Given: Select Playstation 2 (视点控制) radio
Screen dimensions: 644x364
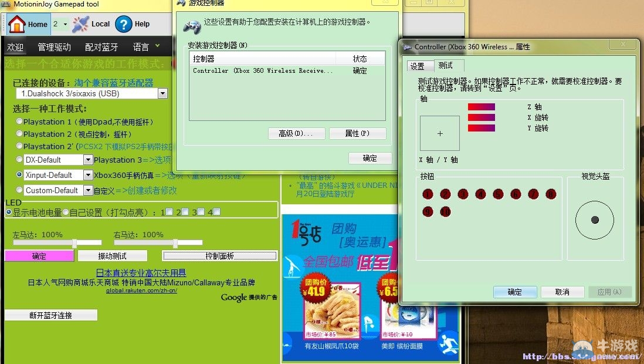Looking at the screenshot, I should point(19,134).
